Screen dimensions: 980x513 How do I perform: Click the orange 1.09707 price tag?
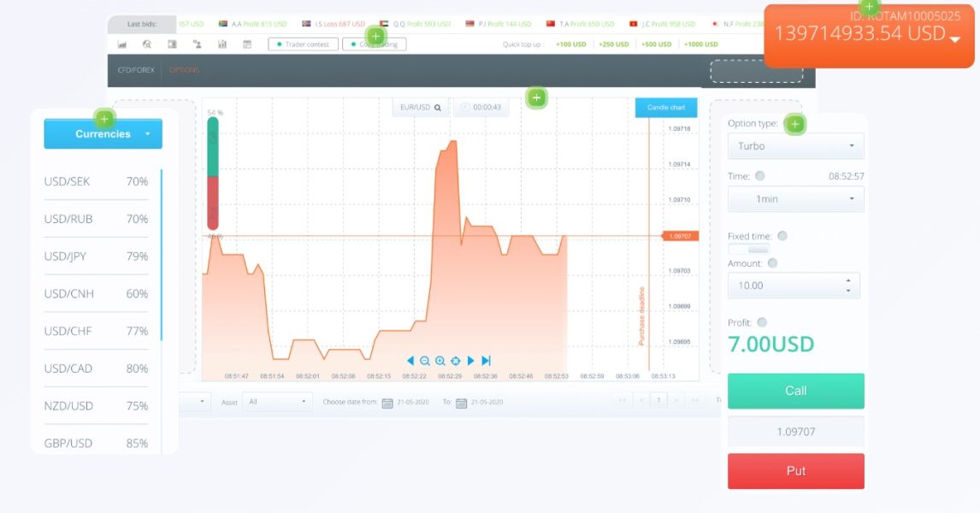point(680,236)
